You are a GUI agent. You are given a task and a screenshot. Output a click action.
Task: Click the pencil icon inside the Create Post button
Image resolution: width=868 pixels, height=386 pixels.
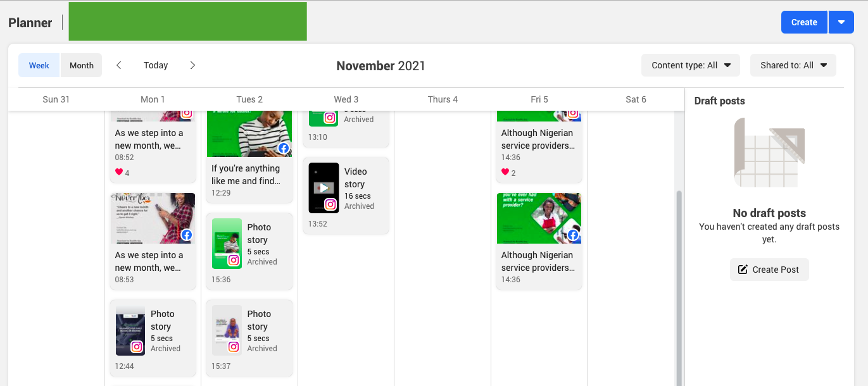click(742, 269)
